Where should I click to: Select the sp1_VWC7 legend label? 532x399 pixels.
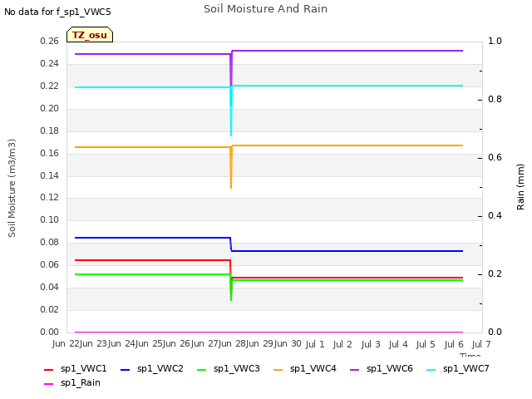point(465,369)
